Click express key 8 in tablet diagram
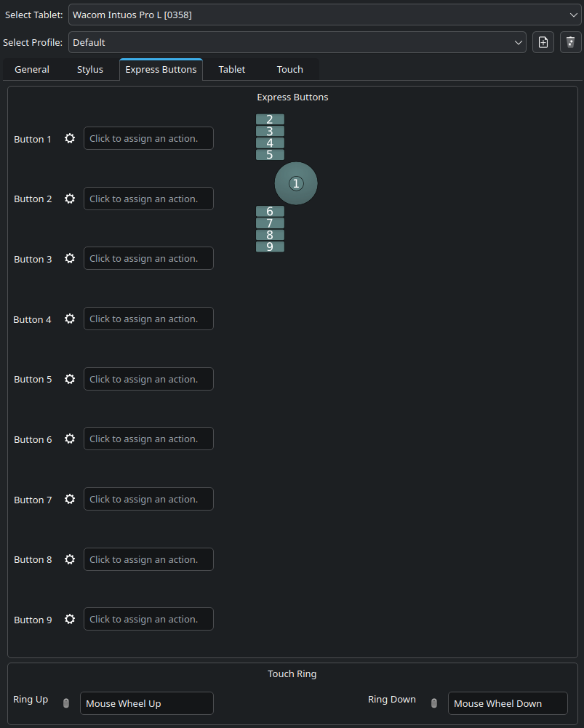The image size is (584, 728). point(270,235)
